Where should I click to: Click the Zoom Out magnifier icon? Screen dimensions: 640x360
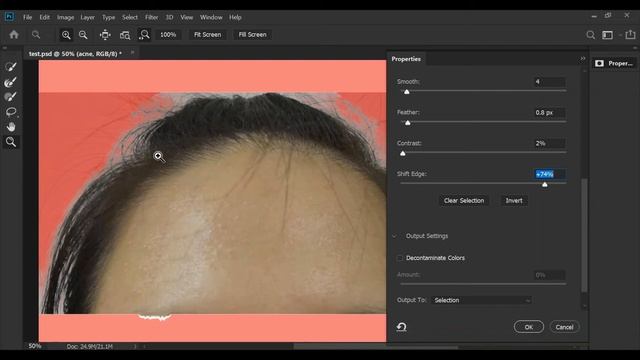tap(83, 35)
